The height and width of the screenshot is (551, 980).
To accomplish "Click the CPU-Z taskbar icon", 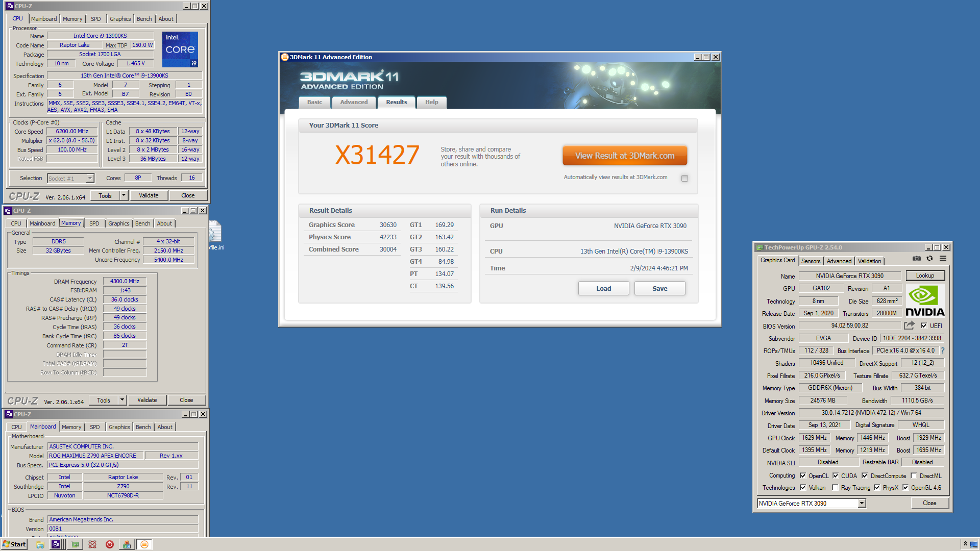I will pos(56,544).
